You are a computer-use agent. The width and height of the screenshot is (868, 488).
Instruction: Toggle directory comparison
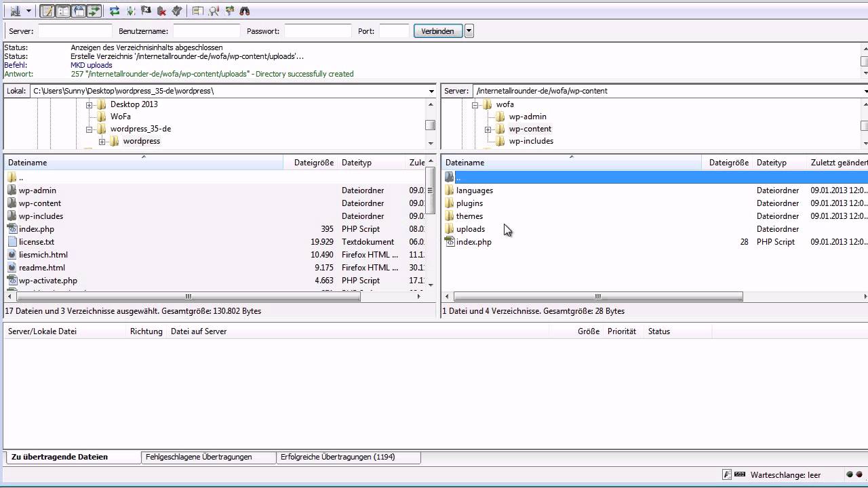tap(214, 11)
